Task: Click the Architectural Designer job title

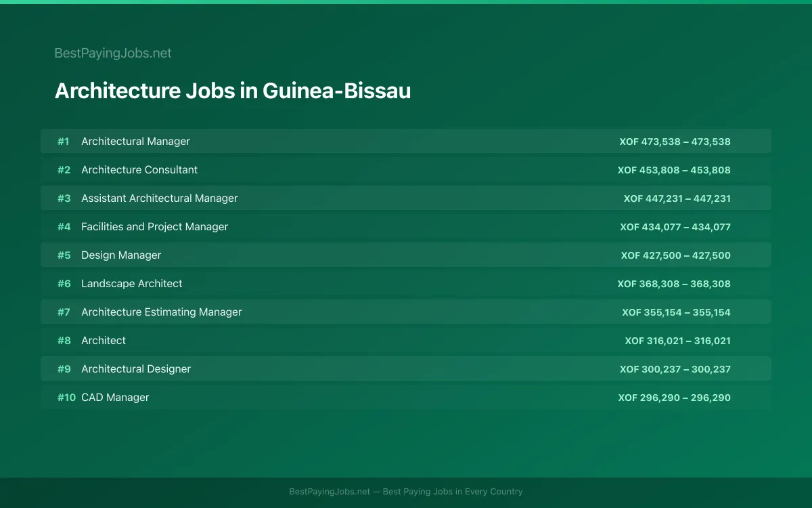Action: coord(136,368)
